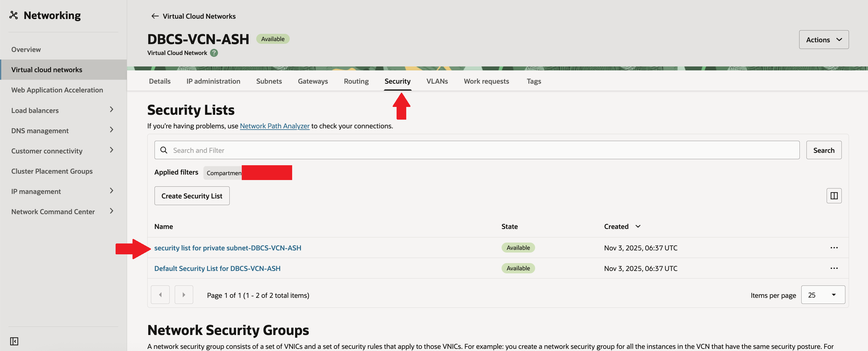Click the help question mark icon

click(214, 53)
